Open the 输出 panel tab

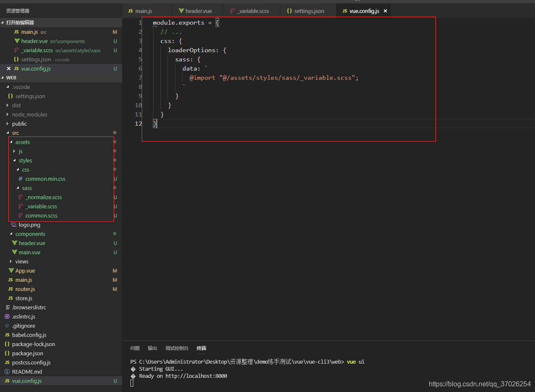point(153,348)
